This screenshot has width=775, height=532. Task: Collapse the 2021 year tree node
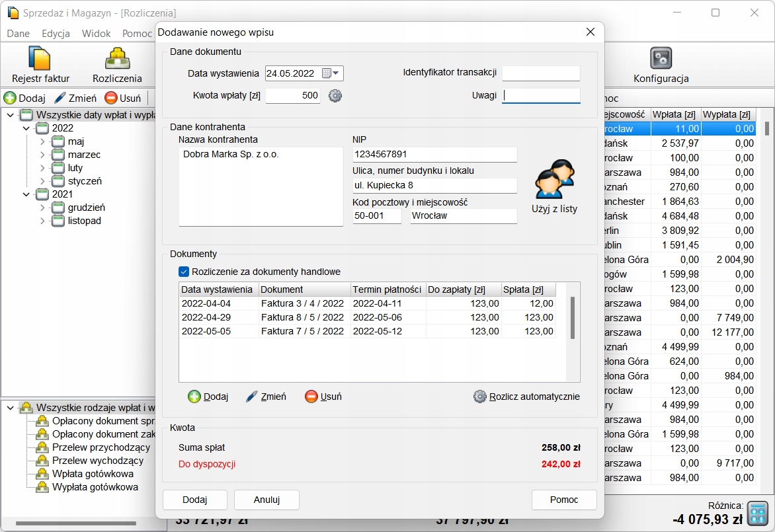click(x=26, y=194)
